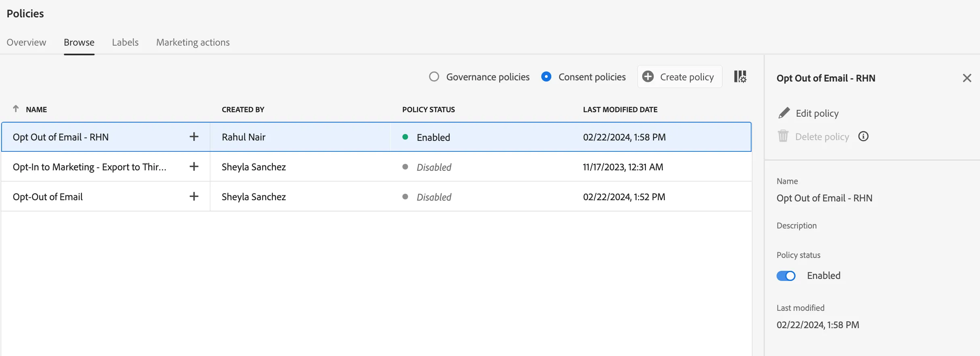The height and width of the screenshot is (356, 980).
Task: Click the plus icon for Opt Out of Email - RHN
Action: tap(194, 137)
